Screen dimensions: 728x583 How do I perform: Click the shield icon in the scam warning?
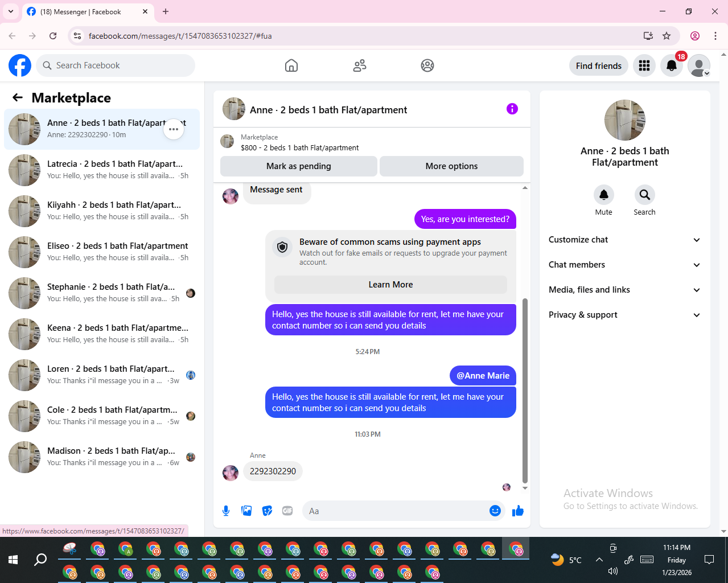tap(282, 247)
